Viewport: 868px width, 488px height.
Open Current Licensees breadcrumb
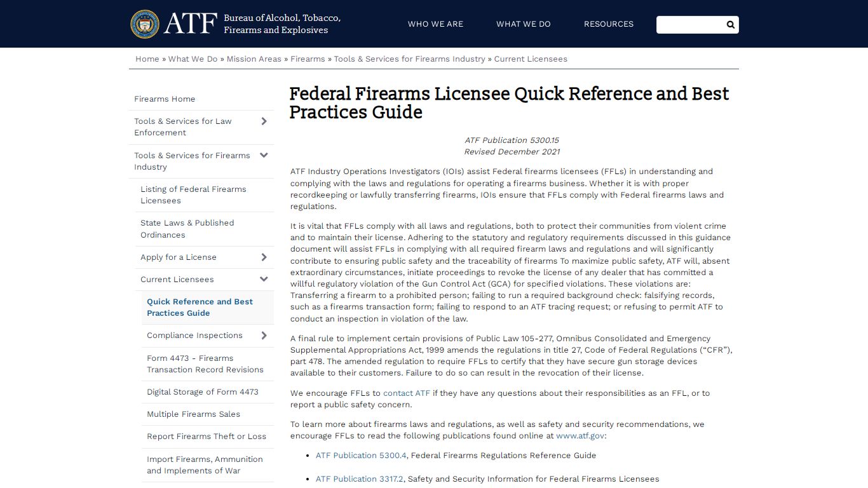tap(531, 59)
